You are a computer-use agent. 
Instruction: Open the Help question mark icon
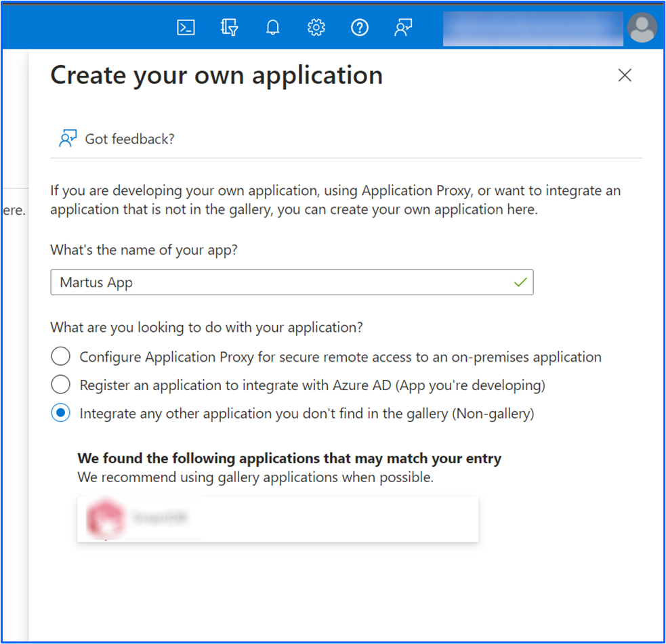click(x=360, y=28)
